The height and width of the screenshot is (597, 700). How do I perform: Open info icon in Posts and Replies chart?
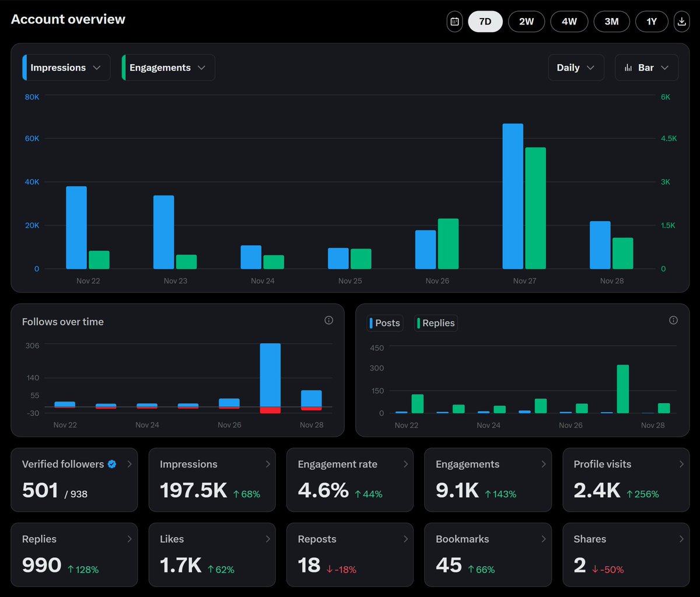[x=674, y=320]
